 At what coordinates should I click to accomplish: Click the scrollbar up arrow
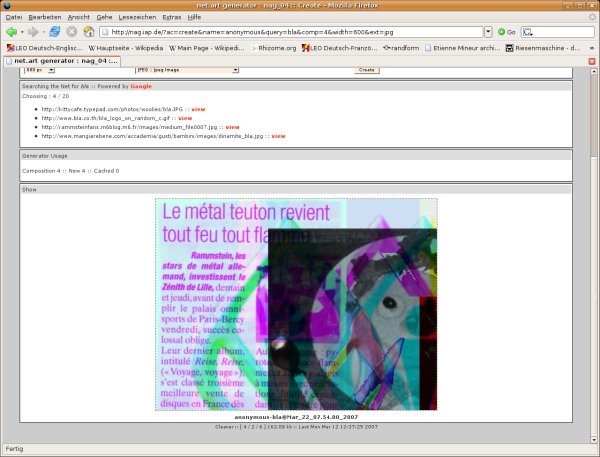594,71
